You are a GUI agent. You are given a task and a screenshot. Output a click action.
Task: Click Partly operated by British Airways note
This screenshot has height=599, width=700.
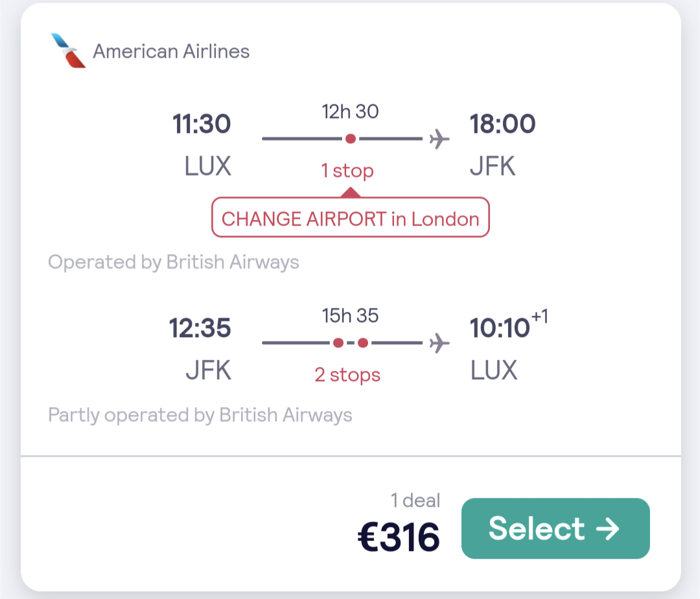(x=200, y=415)
